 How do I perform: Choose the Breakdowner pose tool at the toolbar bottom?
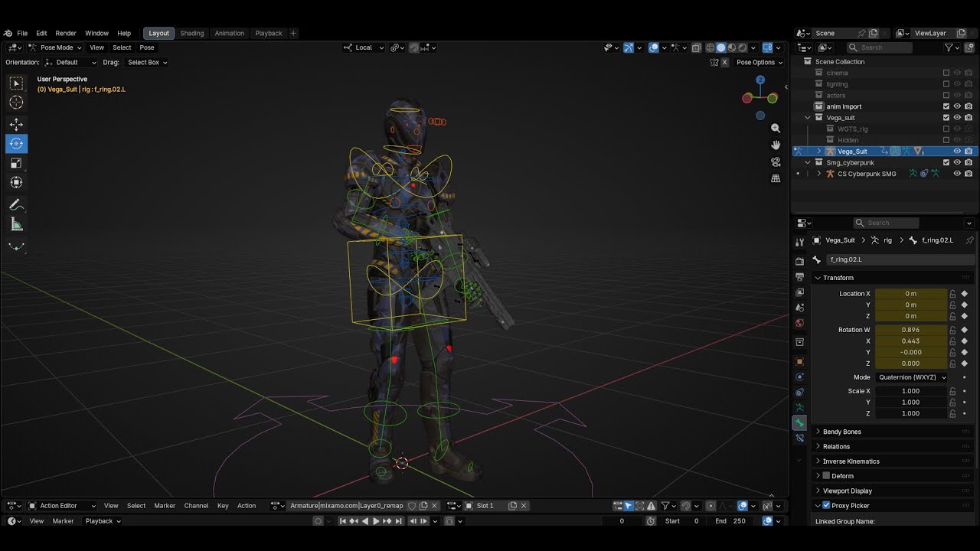16,246
